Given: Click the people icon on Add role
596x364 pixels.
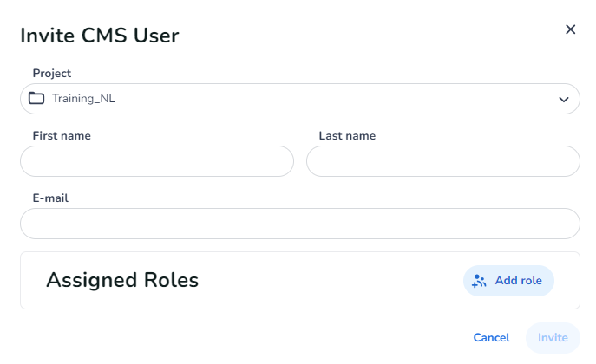Looking at the screenshot, I should [479, 281].
